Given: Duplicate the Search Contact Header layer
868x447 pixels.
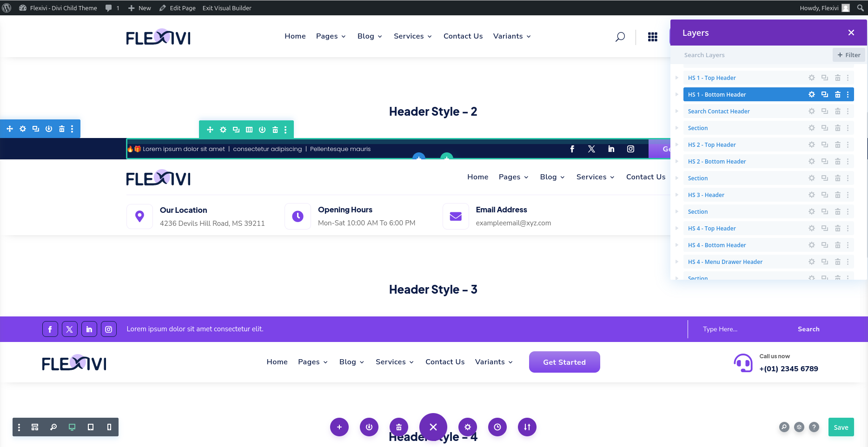Looking at the screenshot, I should 824,112.
